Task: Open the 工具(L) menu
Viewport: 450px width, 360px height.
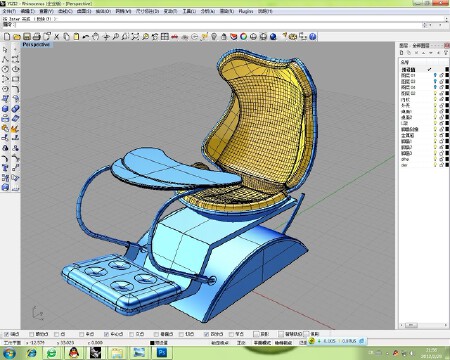Action: 189,11
